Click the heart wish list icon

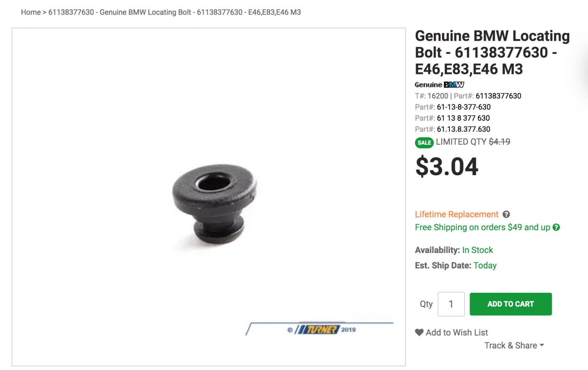click(419, 332)
